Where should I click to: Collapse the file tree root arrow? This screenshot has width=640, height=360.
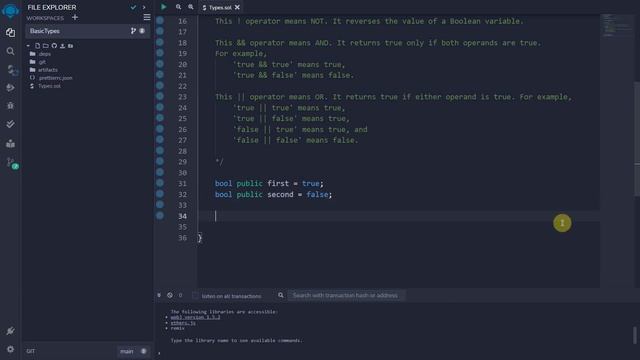[x=28, y=46]
